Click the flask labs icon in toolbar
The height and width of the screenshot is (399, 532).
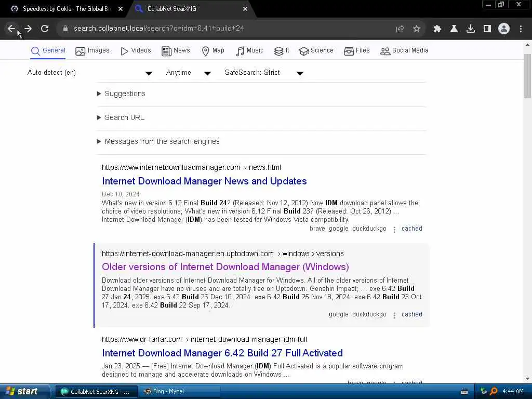pos(454,29)
